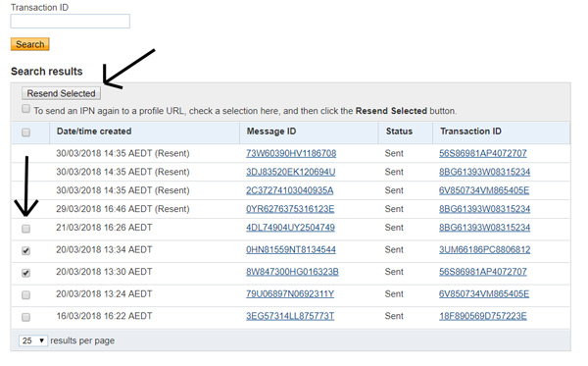Click the Search results heading
The image size is (588, 366).
pos(47,72)
